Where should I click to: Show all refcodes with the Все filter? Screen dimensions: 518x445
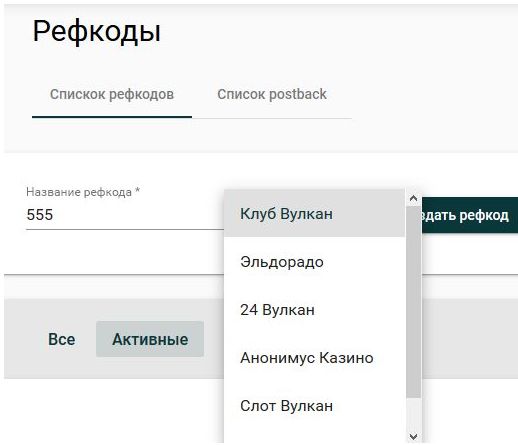pos(62,339)
